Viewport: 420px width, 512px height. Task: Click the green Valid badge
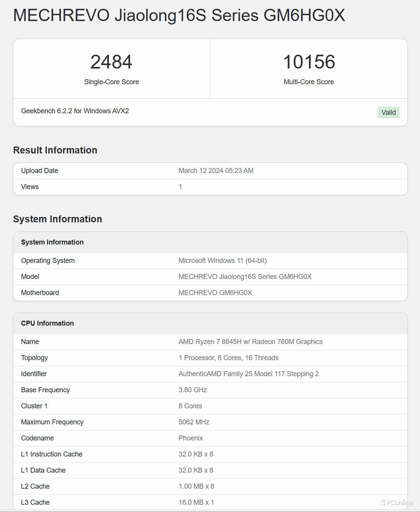(388, 113)
